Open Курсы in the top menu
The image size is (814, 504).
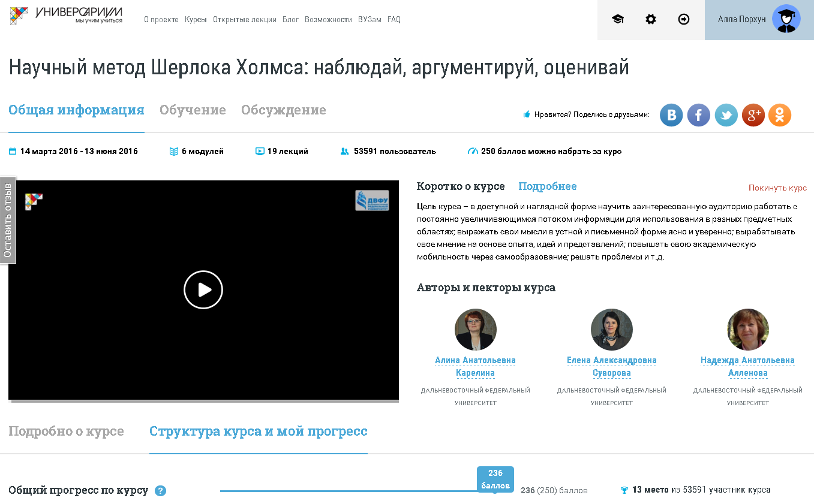click(196, 20)
